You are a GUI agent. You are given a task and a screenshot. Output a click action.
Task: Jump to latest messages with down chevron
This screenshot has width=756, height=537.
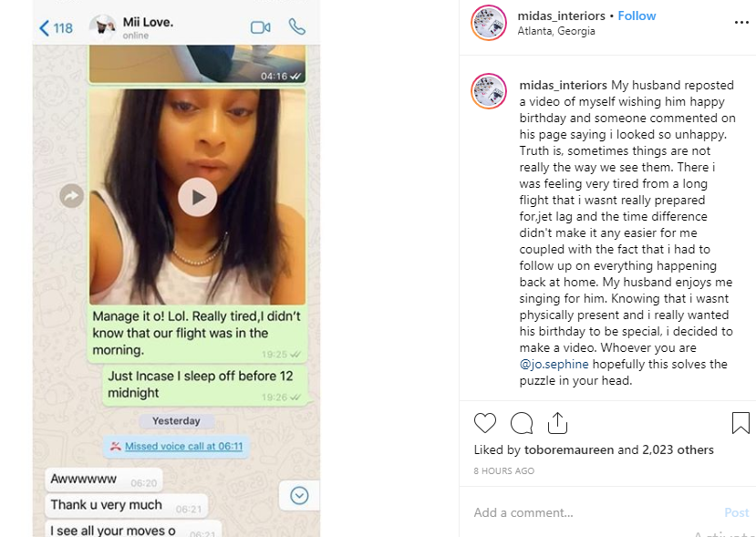point(299,495)
